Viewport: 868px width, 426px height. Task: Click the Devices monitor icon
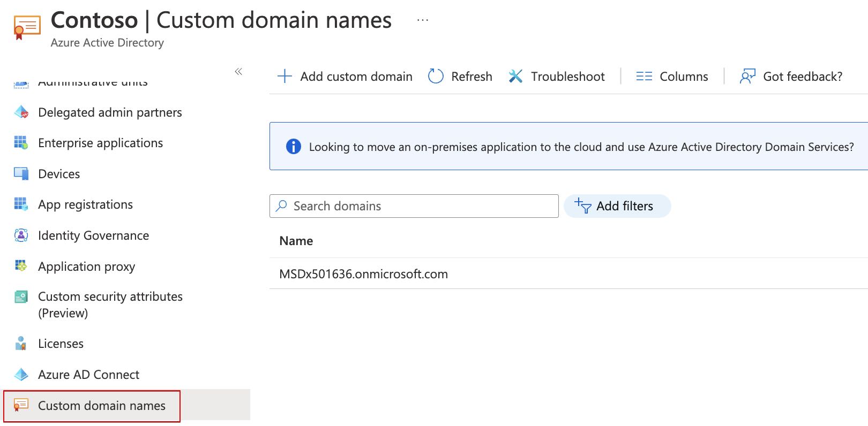click(x=21, y=174)
